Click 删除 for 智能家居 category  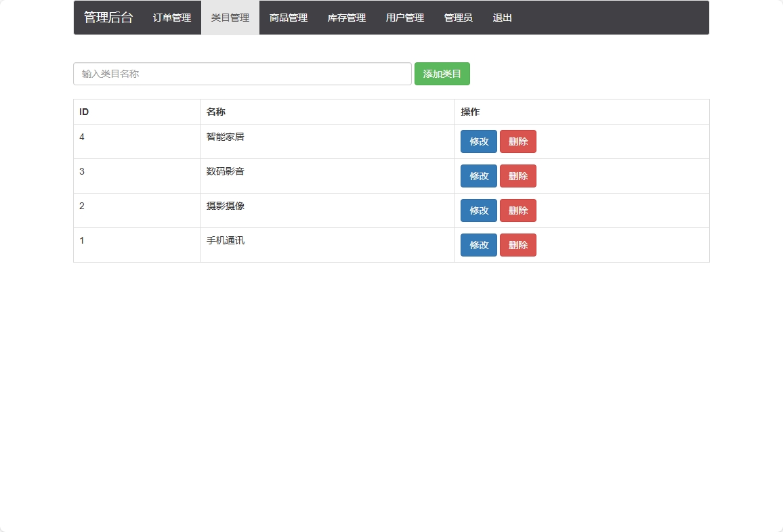coord(517,141)
